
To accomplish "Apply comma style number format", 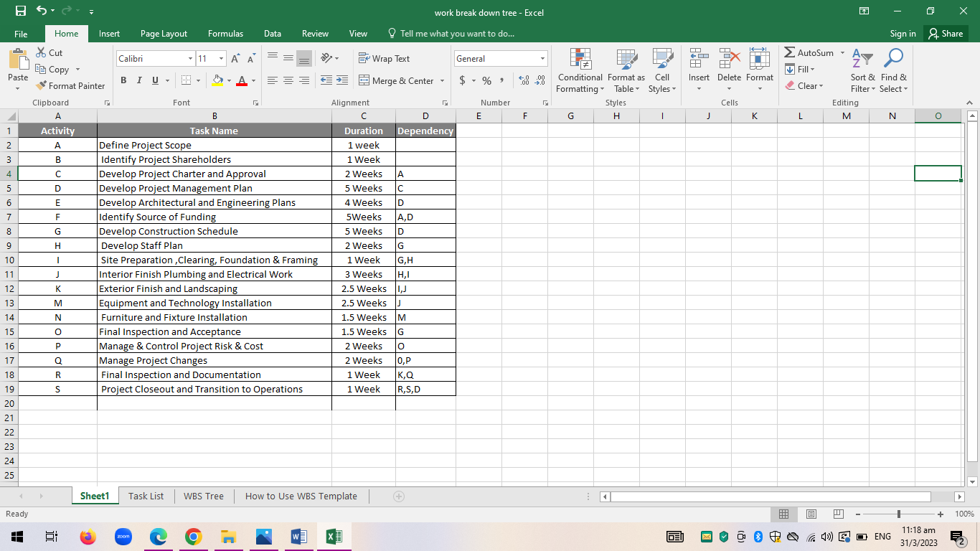I will [x=501, y=81].
